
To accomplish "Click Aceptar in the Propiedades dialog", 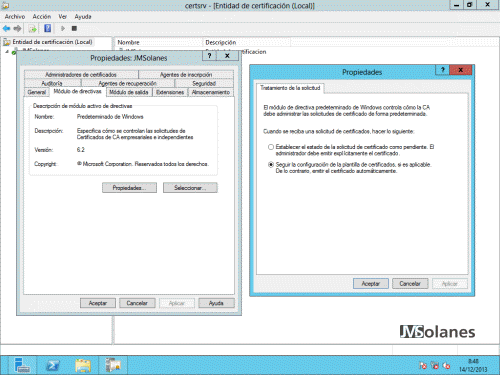I will pos(371,284).
